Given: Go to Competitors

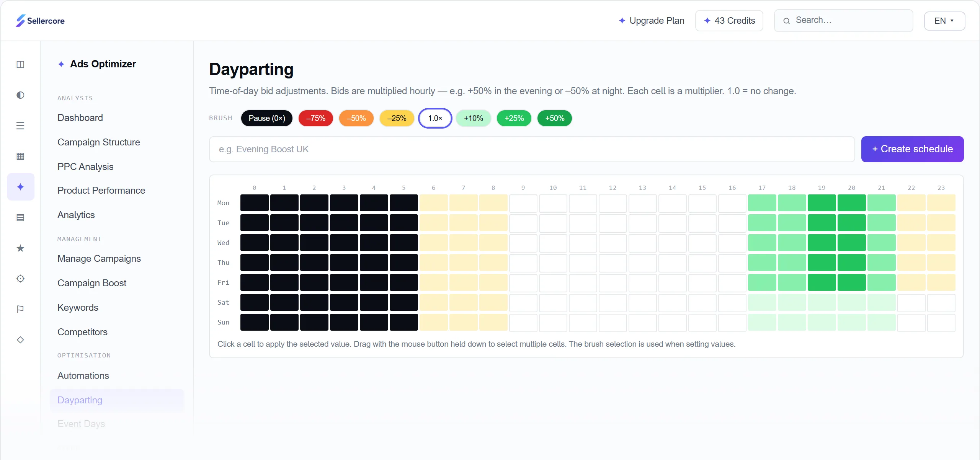Looking at the screenshot, I should (x=82, y=332).
